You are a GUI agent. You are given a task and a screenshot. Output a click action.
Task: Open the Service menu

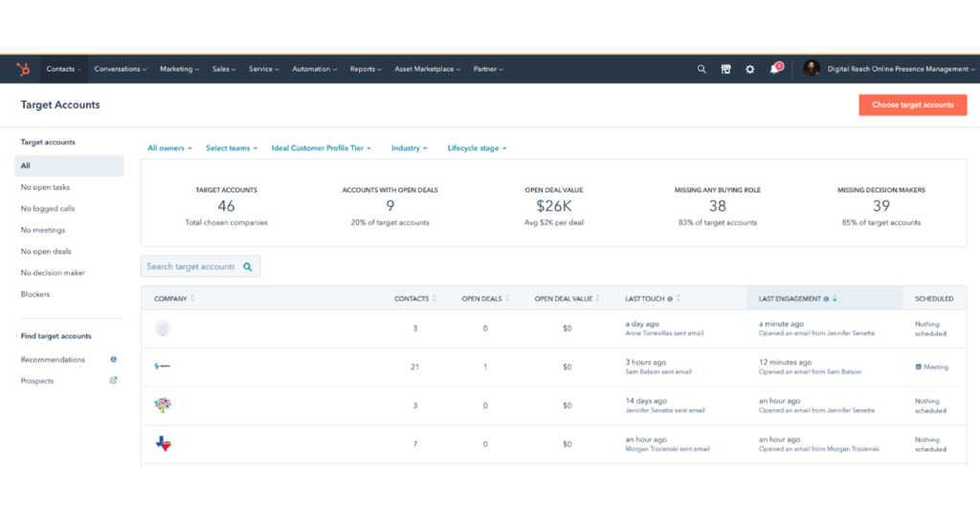(x=264, y=69)
